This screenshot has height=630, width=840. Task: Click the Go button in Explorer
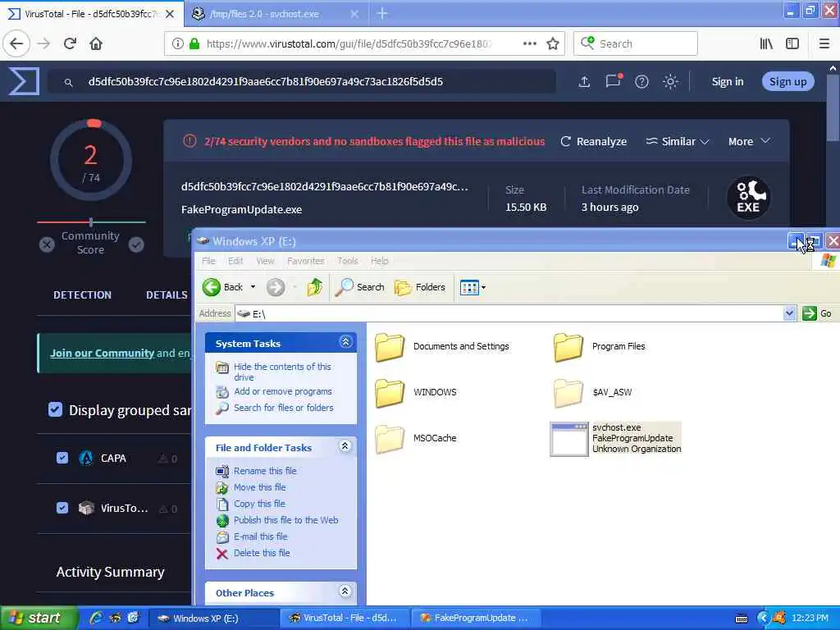click(817, 313)
